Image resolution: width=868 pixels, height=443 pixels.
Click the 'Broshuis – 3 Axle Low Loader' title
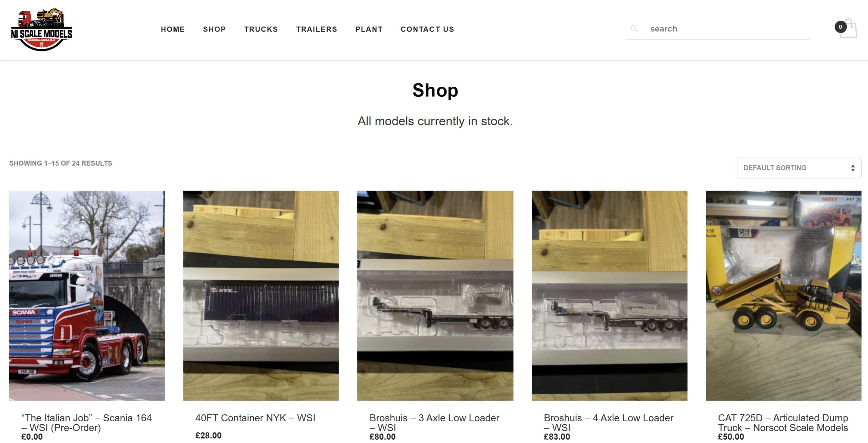434,423
